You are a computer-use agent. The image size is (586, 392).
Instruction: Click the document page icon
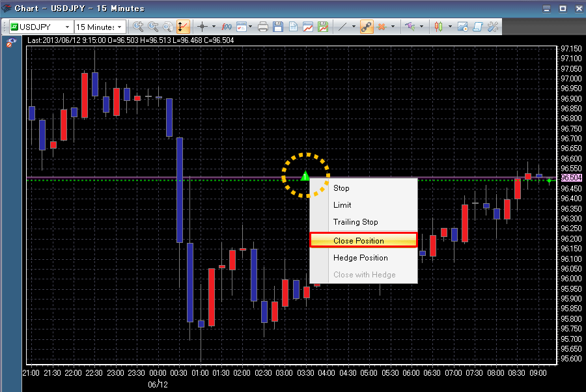[x=293, y=27]
